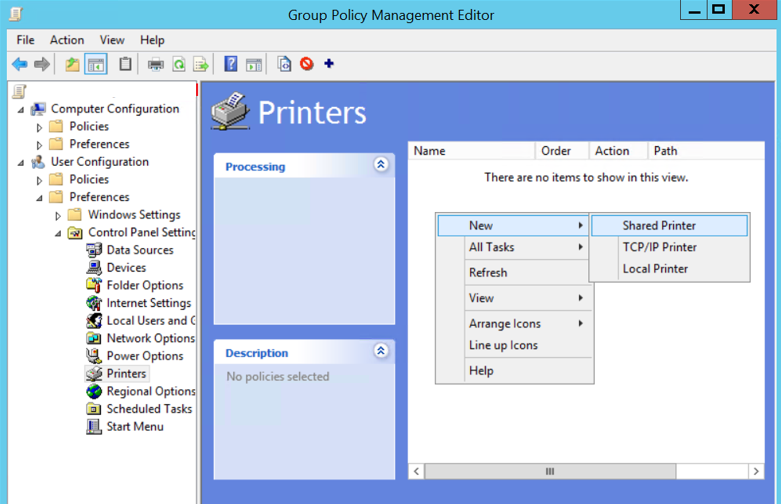Click the horizontal scrollbar right arrow

756,471
